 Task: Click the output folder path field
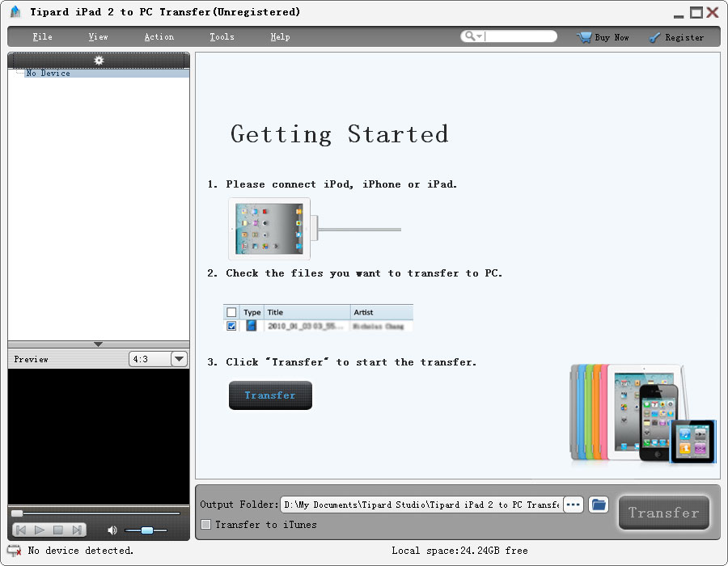pyautogui.click(x=421, y=505)
